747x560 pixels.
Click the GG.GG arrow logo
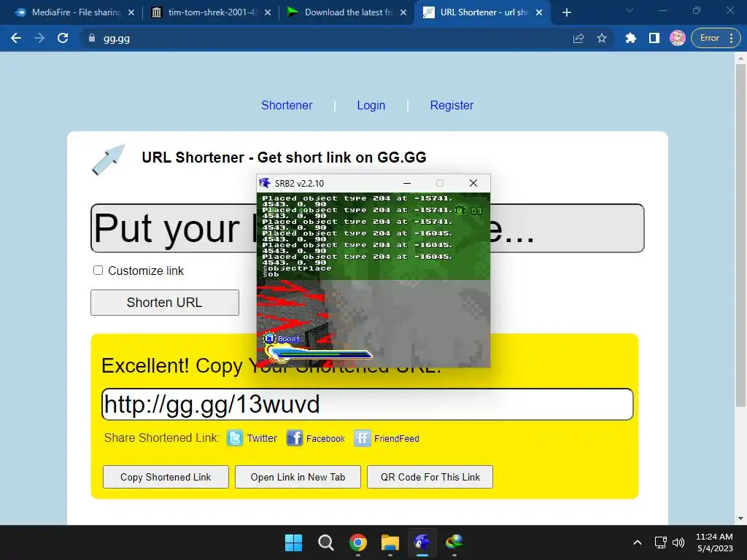(x=109, y=159)
